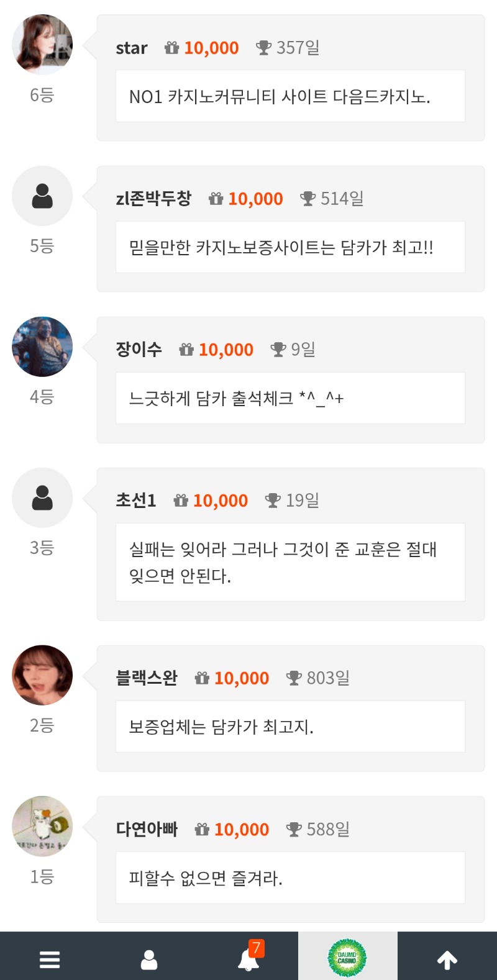Open the user profile icon in bottom bar
The width and height of the screenshot is (497, 980).
(x=149, y=960)
